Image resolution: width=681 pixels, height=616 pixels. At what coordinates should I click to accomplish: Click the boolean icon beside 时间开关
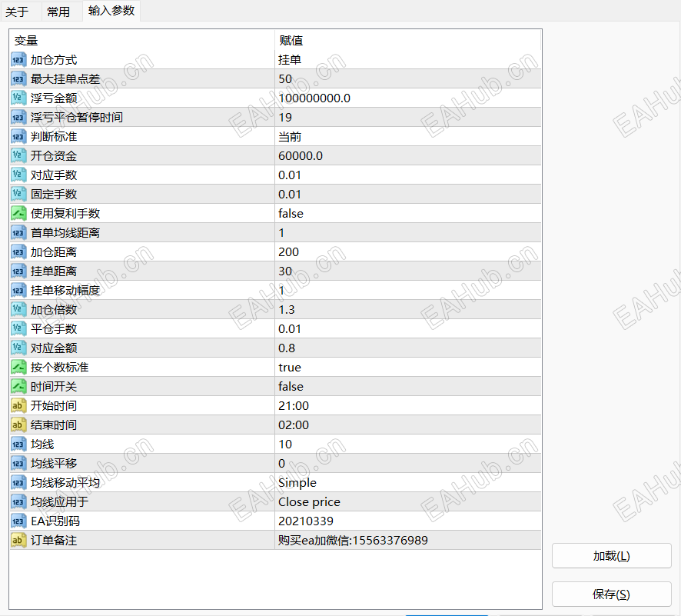(18, 386)
